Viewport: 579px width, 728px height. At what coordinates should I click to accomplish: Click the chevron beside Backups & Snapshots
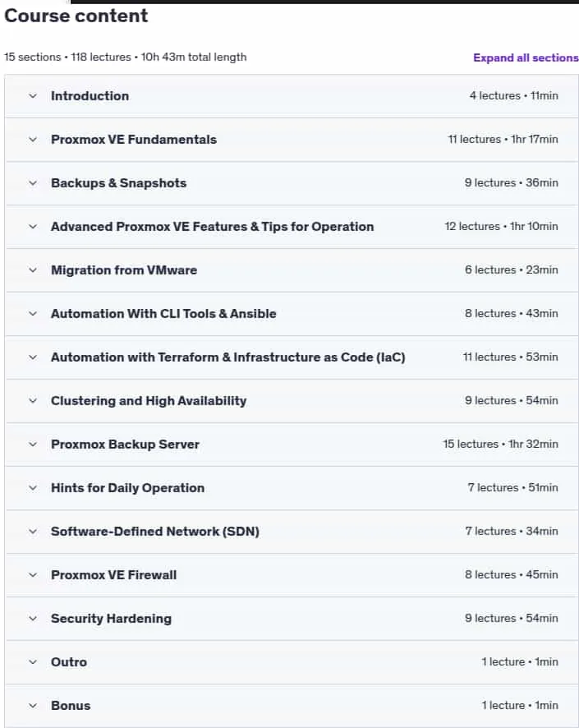coord(33,183)
